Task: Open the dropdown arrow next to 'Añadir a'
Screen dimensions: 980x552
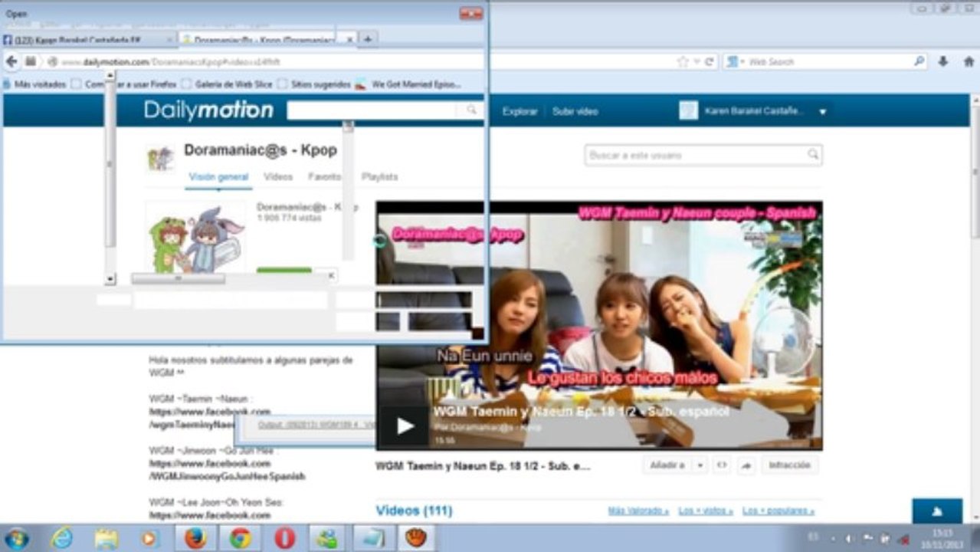Action: point(700,465)
